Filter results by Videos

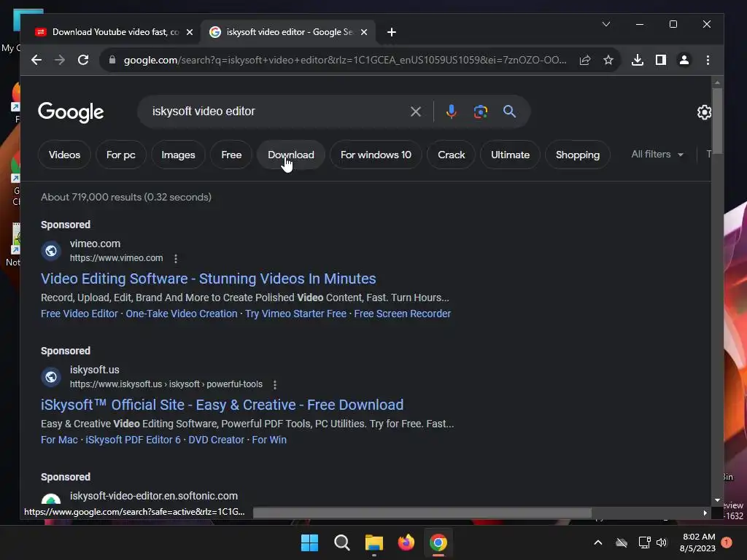coord(64,155)
